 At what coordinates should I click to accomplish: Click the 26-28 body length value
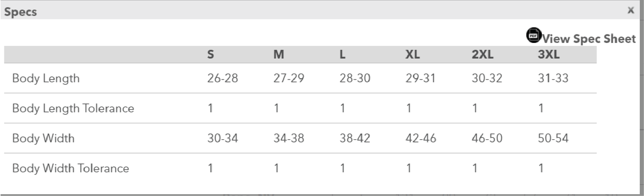tap(222, 79)
